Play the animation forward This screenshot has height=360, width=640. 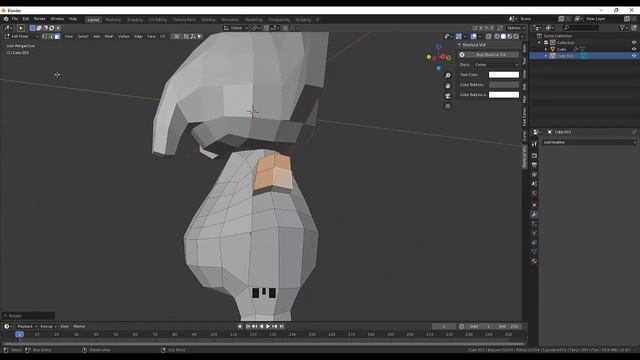[x=268, y=326]
